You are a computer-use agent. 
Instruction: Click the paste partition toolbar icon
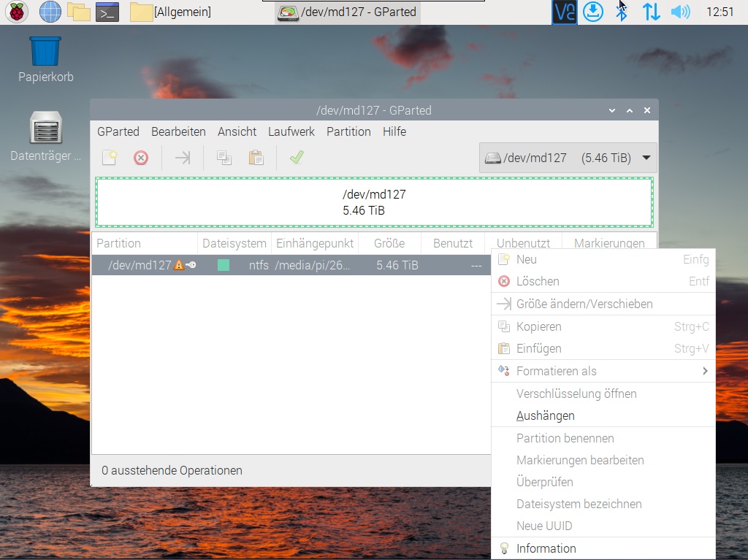pyautogui.click(x=256, y=158)
